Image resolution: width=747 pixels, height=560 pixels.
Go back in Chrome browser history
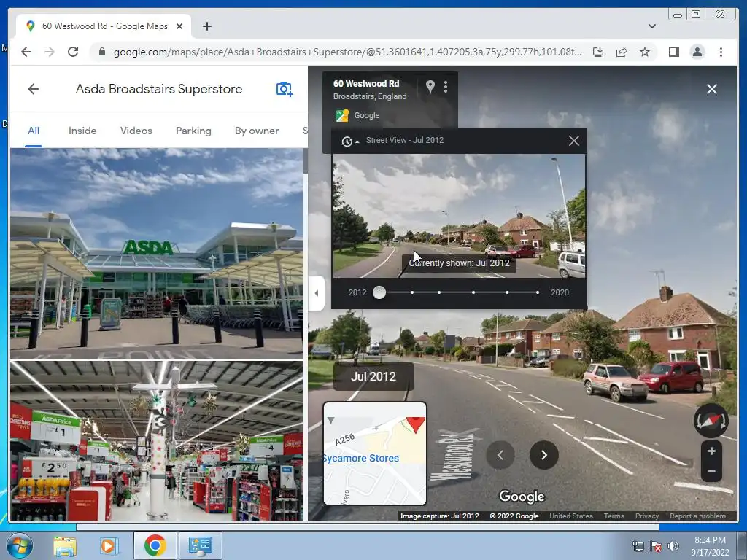pos(26,52)
